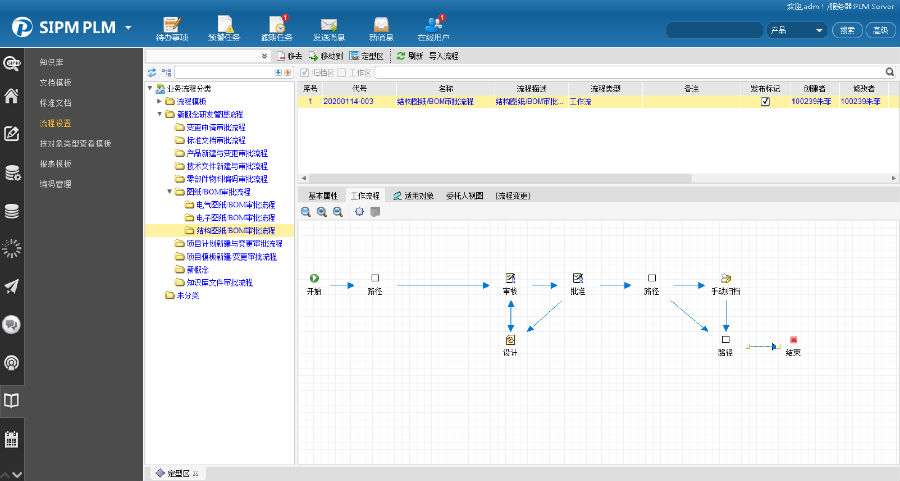
Task: Click the paper plane icon in sidebar
Action: 12,287
